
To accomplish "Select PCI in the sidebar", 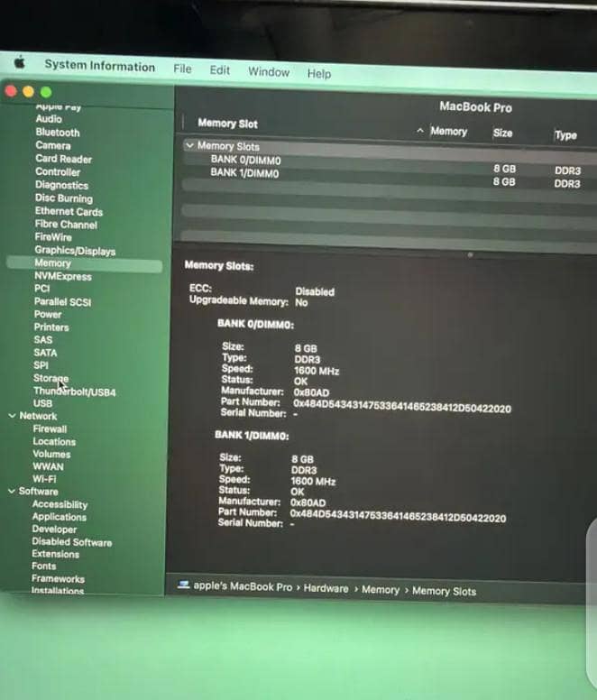I will [x=42, y=289].
